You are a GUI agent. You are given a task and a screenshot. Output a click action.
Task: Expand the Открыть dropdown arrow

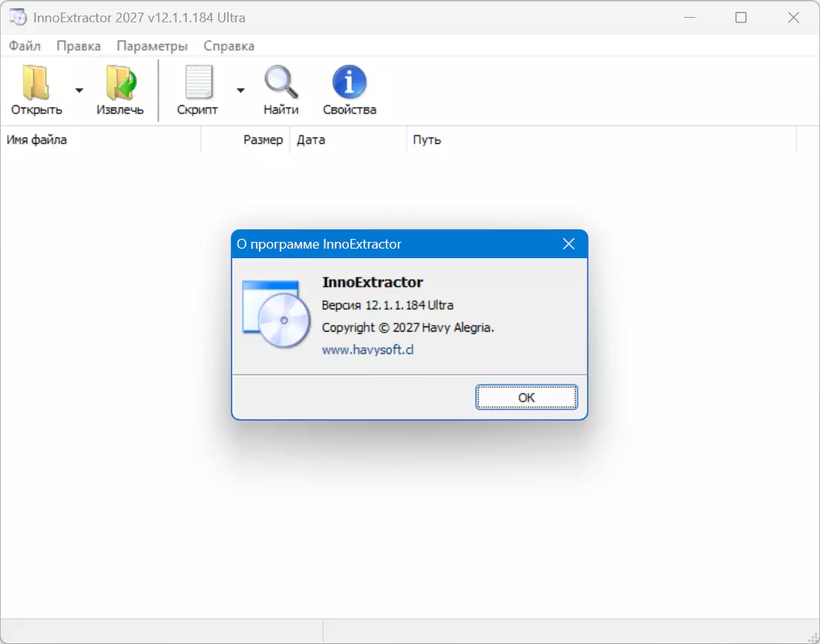[79, 91]
